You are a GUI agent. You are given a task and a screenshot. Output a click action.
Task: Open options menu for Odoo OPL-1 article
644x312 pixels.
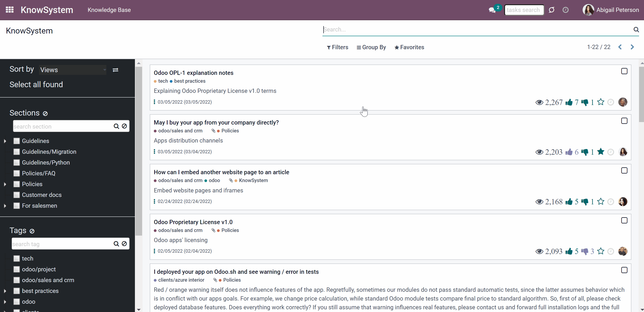[x=154, y=102]
